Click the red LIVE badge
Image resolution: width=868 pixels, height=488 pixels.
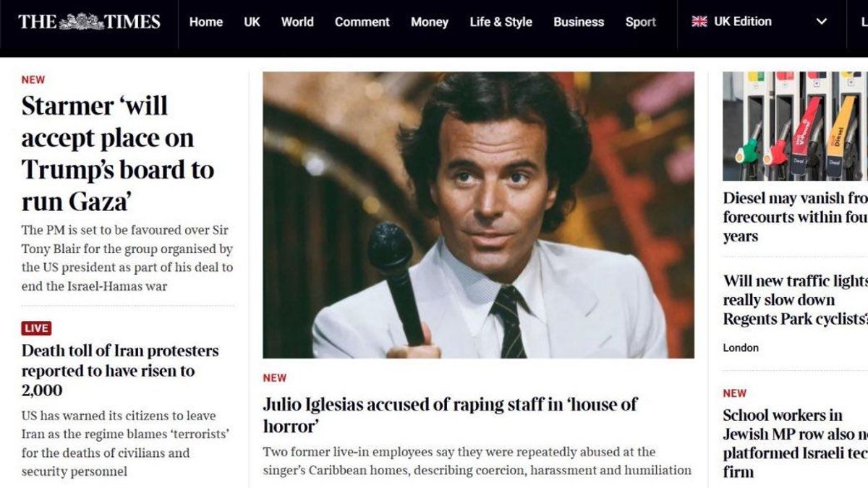coord(35,328)
